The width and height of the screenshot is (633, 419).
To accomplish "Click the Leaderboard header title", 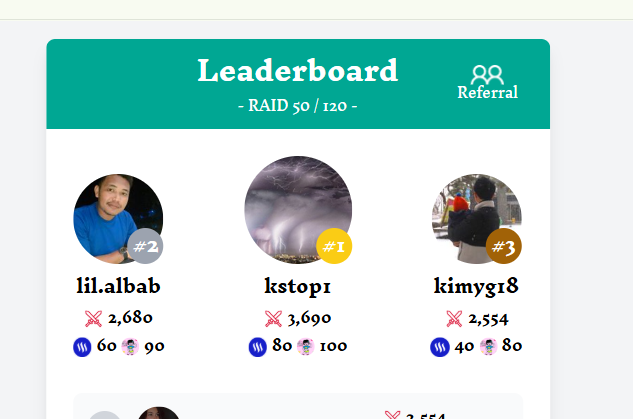I will (x=298, y=71).
